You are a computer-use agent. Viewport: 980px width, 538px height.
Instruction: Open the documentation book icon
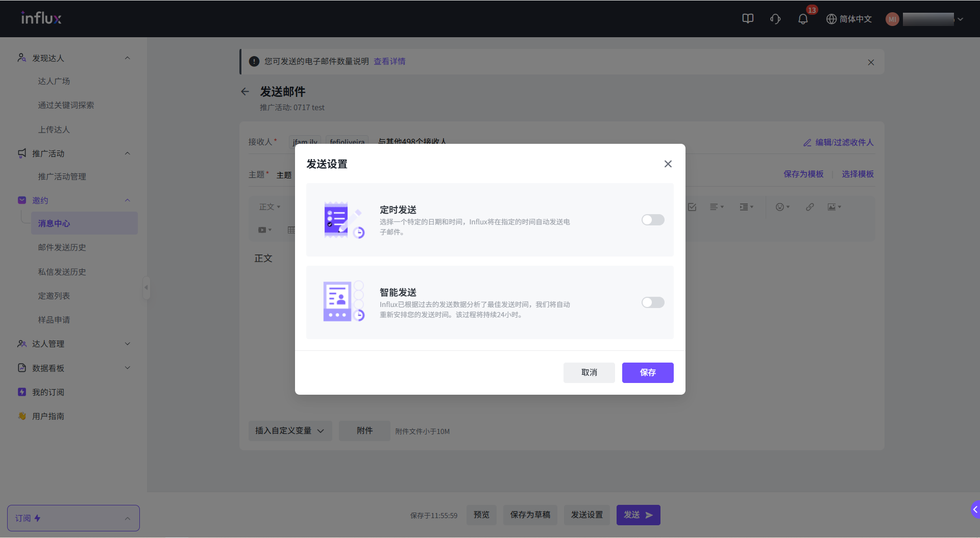(748, 19)
